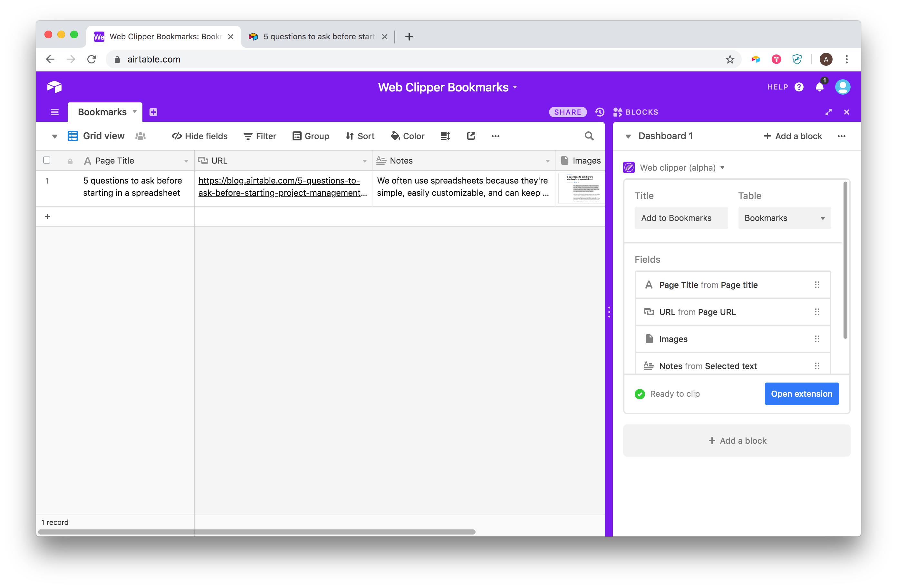Bookmark page with star icon
Image resolution: width=897 pixels, height=588 pixels.
pos(730,59)
